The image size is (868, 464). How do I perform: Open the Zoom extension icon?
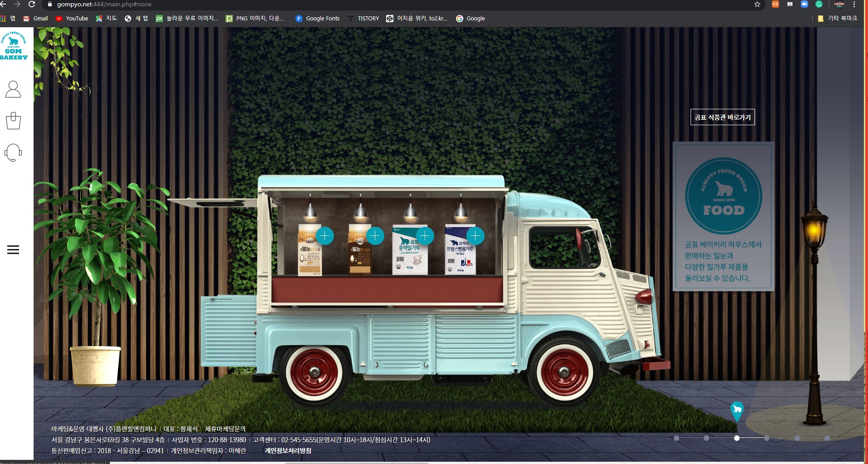(x=804, y=4)
